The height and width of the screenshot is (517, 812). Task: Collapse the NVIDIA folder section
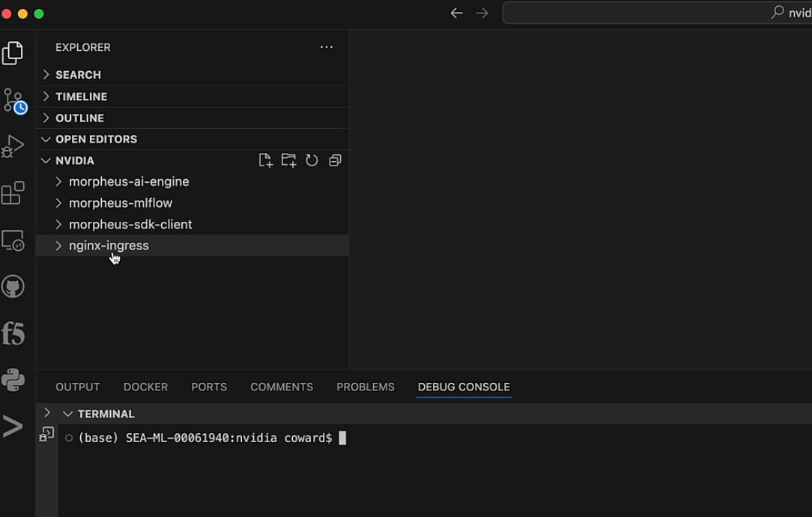pos(46,160)
